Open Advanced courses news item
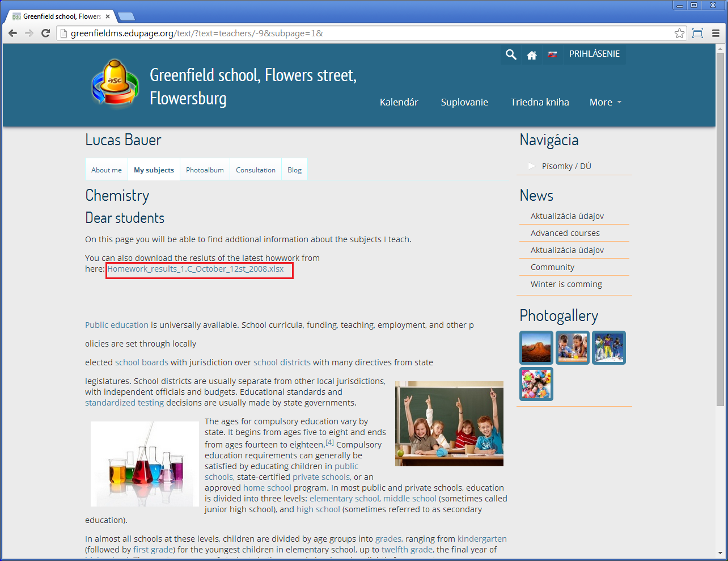The image size is (728, 561). 565,233
